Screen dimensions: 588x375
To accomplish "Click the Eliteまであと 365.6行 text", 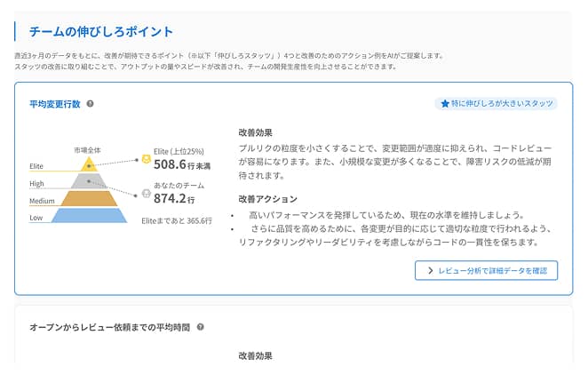I will (177, 221).
